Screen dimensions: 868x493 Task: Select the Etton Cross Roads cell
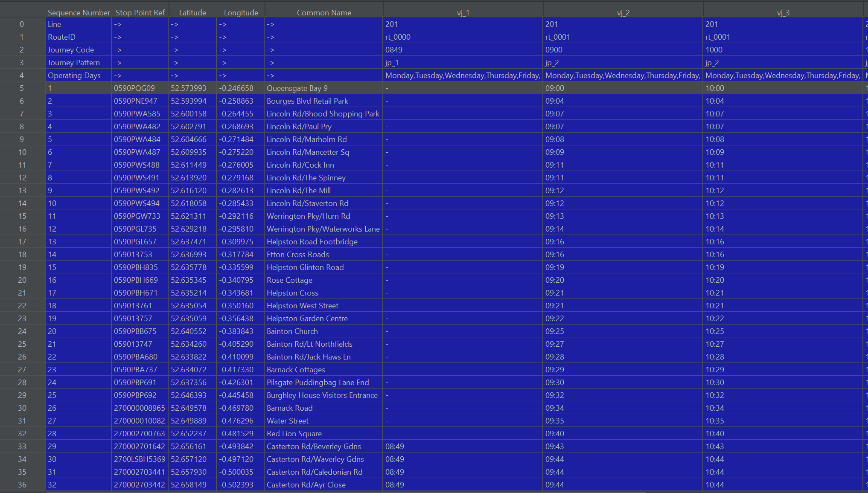click(x=324, y=255)
